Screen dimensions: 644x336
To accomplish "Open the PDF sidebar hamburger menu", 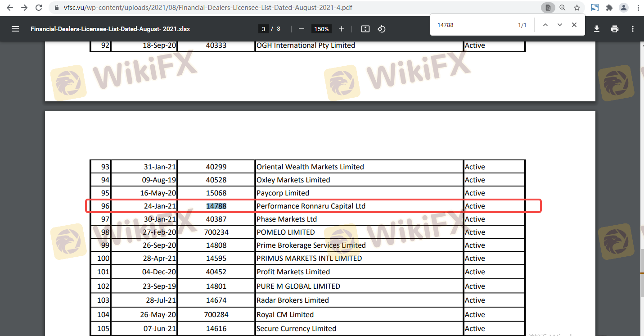I will (x=15, y=29).
